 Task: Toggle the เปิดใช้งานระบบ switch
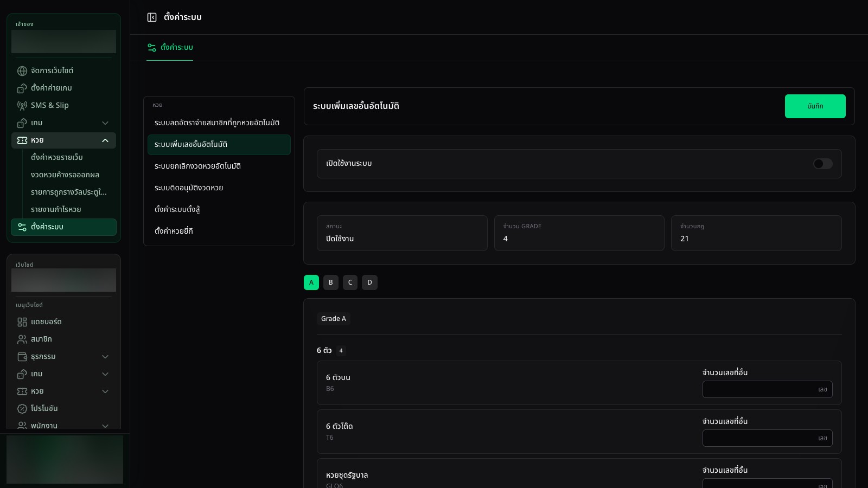pos(822,164)
